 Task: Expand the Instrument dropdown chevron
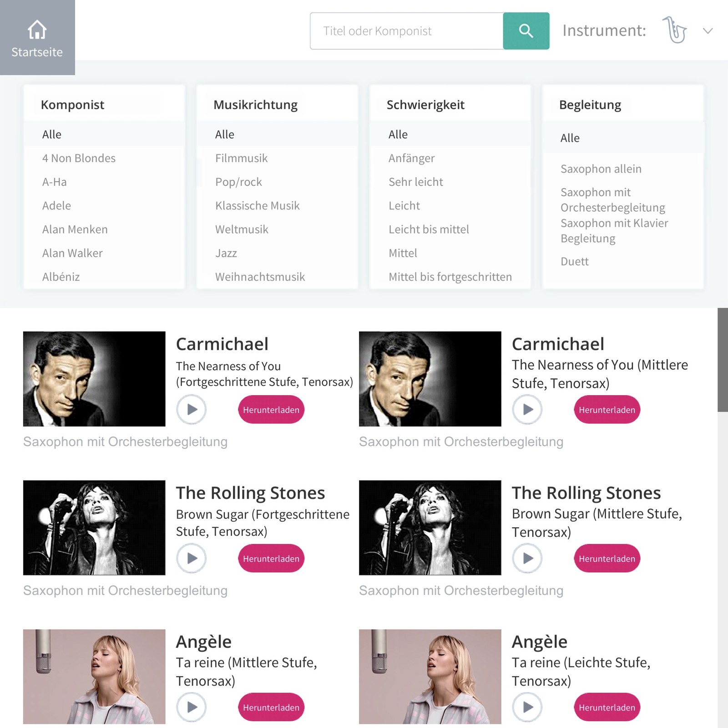[x=708, y=31]
